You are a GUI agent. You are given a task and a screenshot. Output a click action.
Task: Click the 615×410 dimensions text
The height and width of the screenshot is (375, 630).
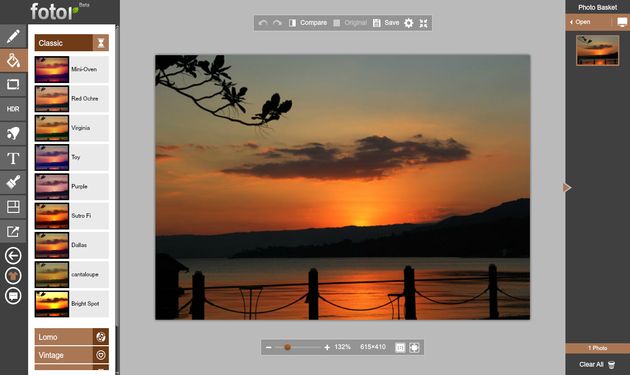coord(373,347)
